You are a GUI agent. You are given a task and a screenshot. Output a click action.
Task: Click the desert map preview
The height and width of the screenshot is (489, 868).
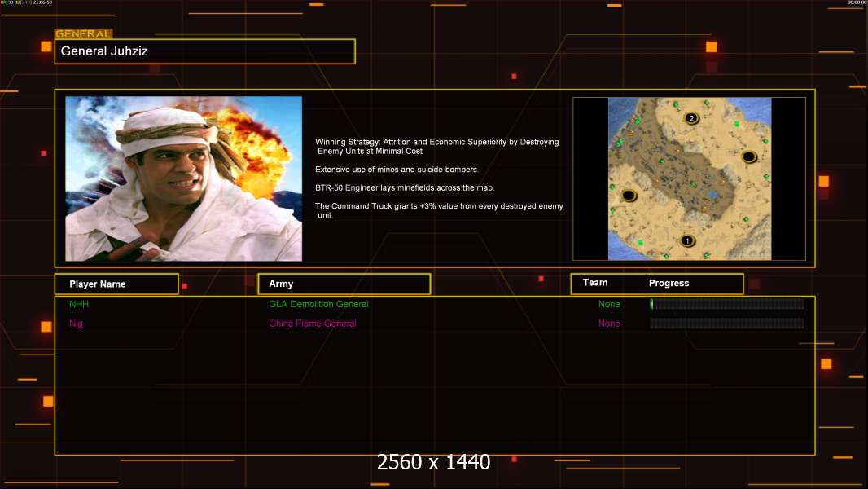[689, 178]
